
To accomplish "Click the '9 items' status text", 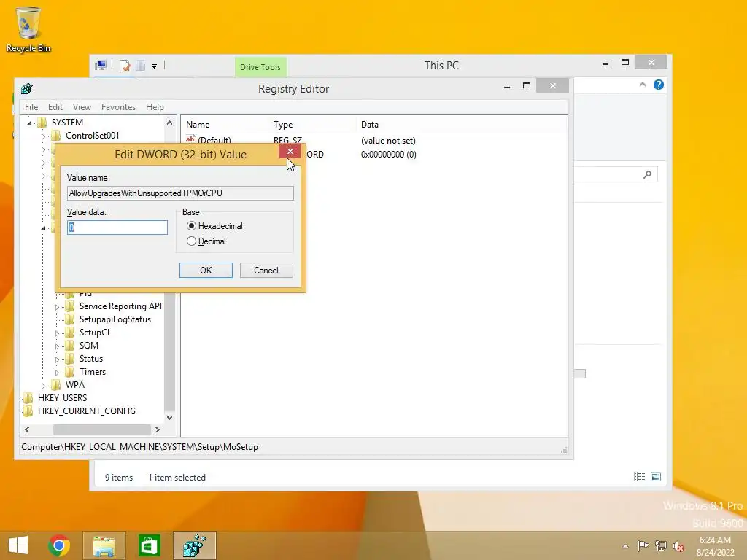I will click(x=119, y=477).
